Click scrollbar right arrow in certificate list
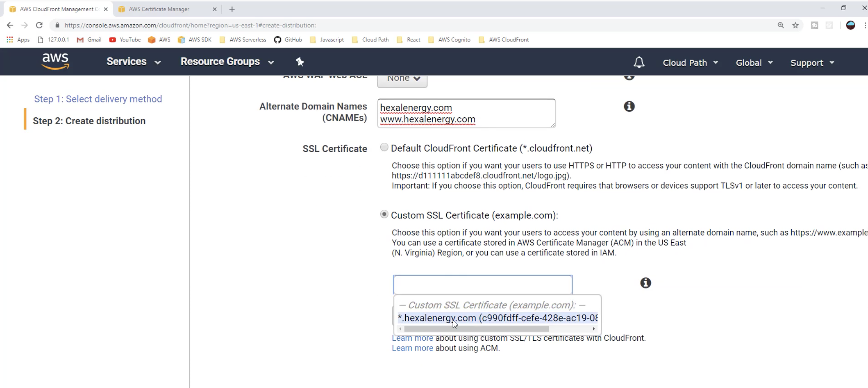Screen dimensions: 868x388 coord(594,329)
